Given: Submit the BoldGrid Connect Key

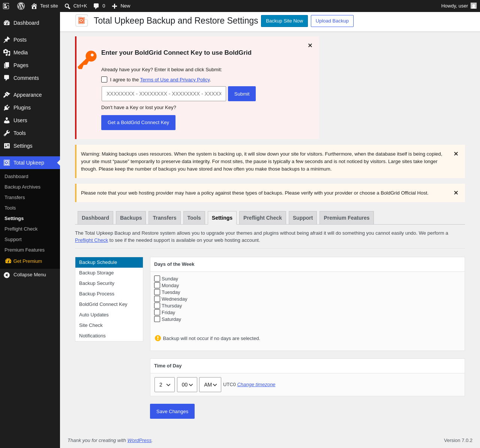Looking at the screenshot, I should [242, 94].
